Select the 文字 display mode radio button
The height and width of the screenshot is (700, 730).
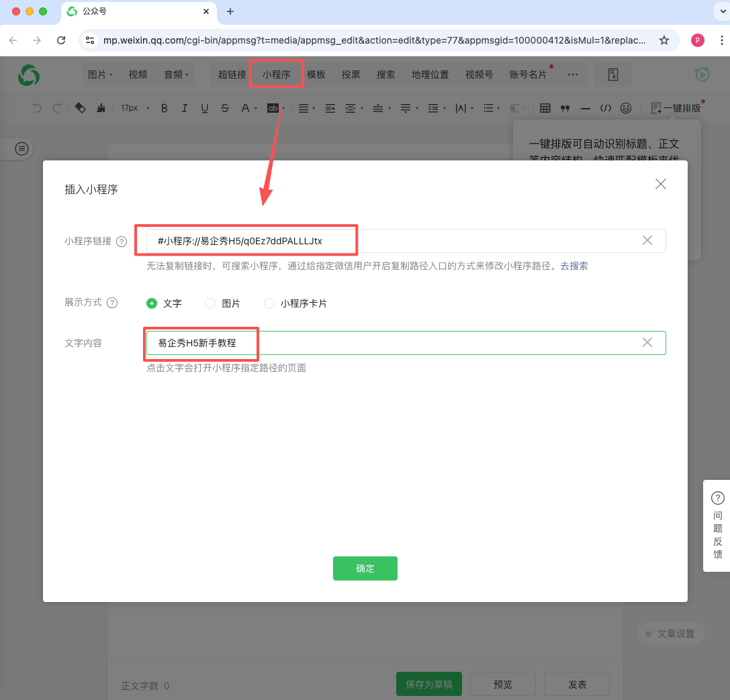pyautogui.click(x=152, y=303)
